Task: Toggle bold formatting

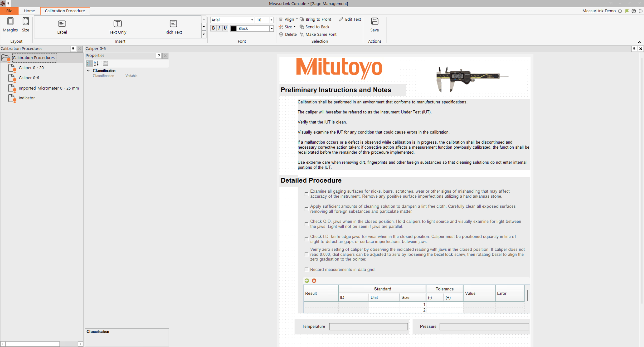Action: point(213,28)
